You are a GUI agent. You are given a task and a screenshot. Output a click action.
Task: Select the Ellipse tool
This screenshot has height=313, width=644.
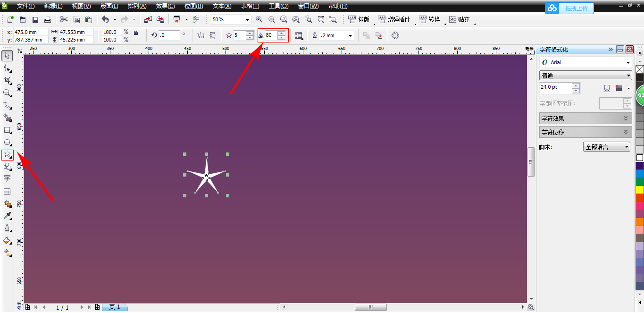7,142
